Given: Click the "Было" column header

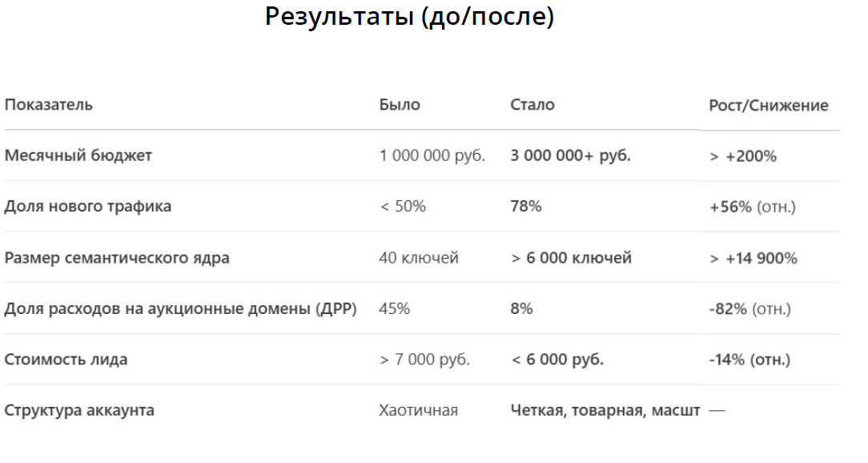Looking at the screenshot, I should (400, 105).
